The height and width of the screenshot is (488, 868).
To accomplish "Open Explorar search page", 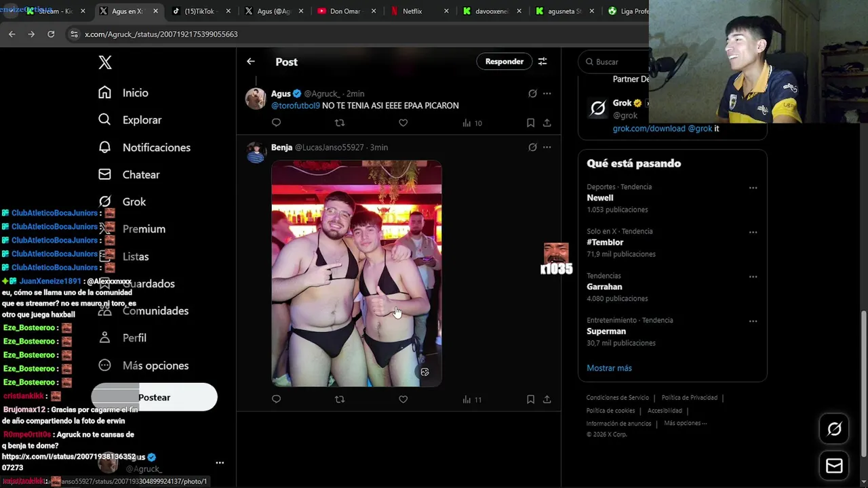I will click(130, 120).
